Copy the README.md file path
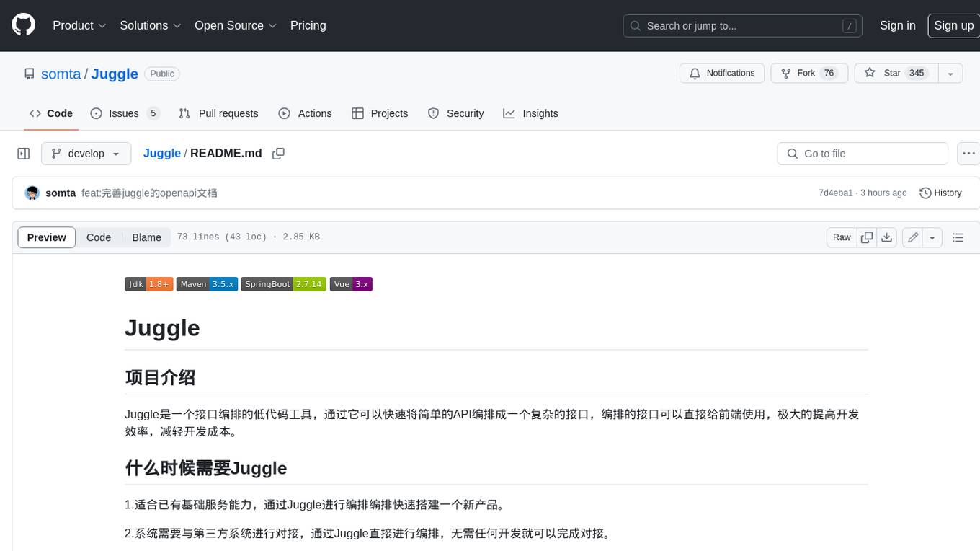Screen dimensions: 980x551 [279, 154]
